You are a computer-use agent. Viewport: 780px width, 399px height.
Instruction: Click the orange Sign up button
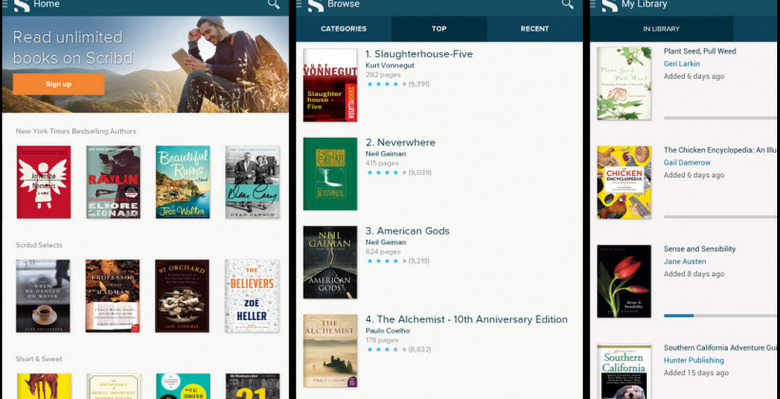click(59, 84)
